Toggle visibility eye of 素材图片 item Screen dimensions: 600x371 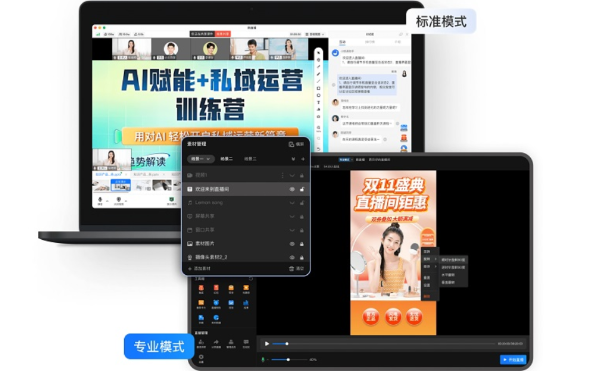[292, 244]
